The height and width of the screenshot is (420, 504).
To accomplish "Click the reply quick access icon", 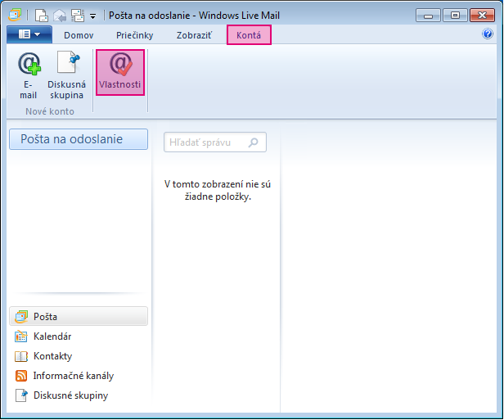I will click(60, 15).
